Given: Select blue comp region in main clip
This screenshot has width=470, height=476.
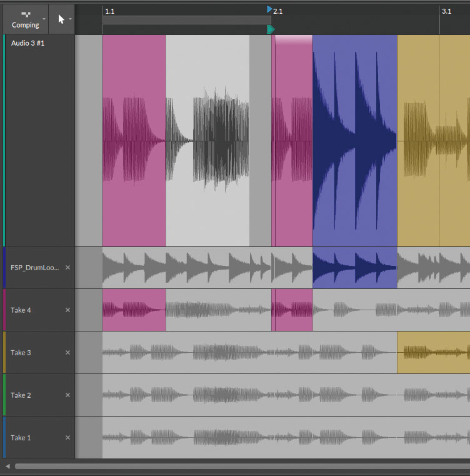Looking at the screenshot, I should [x=355, y=141].
